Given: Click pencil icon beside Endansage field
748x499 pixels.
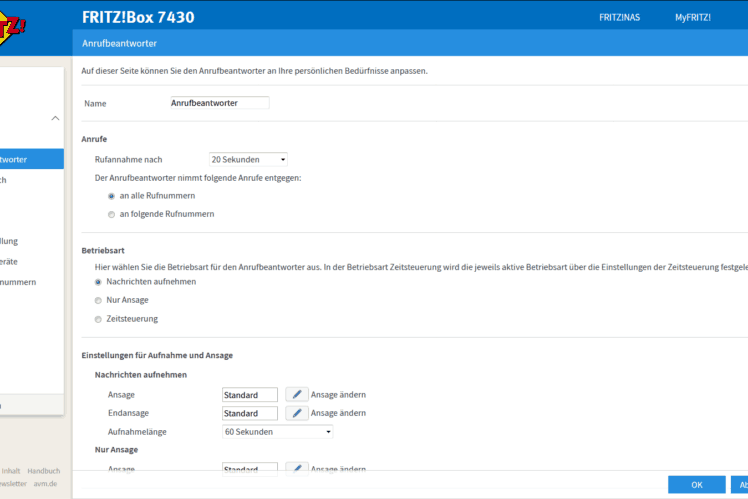Looking at the screenshot, I should pyautogui.click(x=297, y=413).
